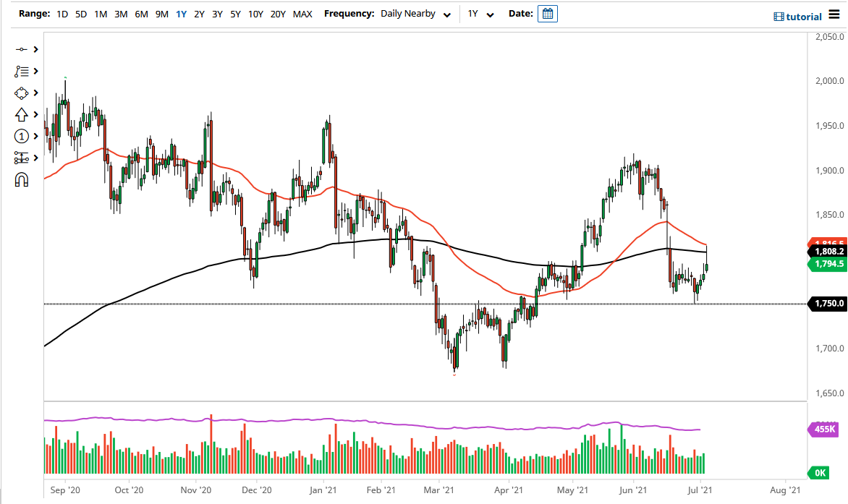Expand the shape tool options arrow
This screenshot has width=848, height=504.
pos(35,93)
